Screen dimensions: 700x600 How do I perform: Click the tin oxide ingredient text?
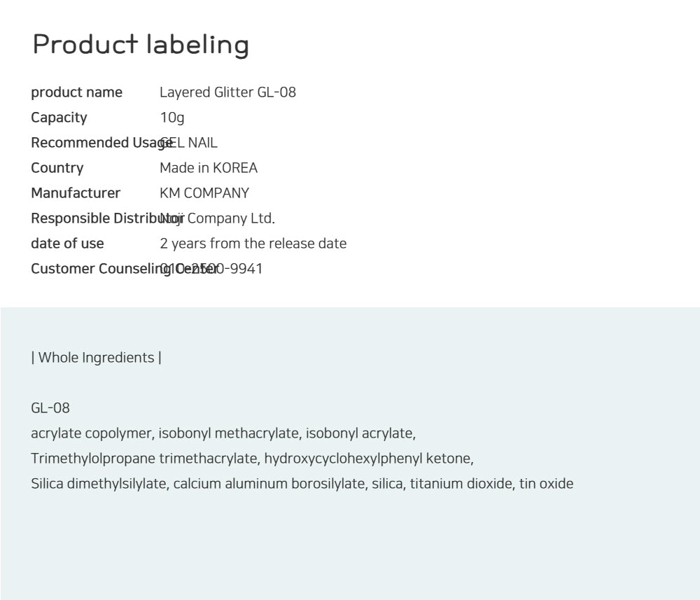coord(546,484)
